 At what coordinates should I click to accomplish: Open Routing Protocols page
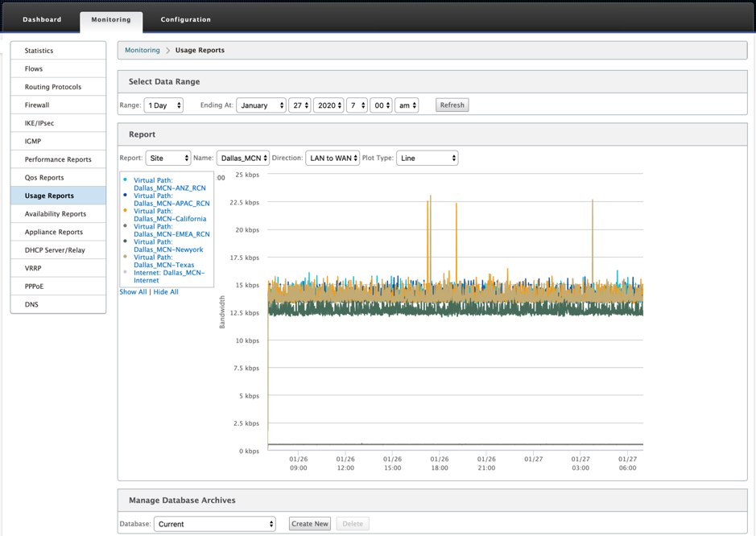click(58, 87)
